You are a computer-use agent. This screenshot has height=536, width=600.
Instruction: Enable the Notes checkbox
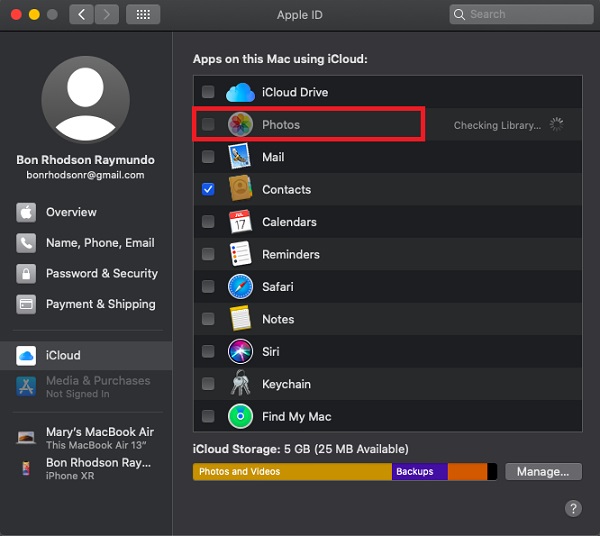tap(208, 318)
